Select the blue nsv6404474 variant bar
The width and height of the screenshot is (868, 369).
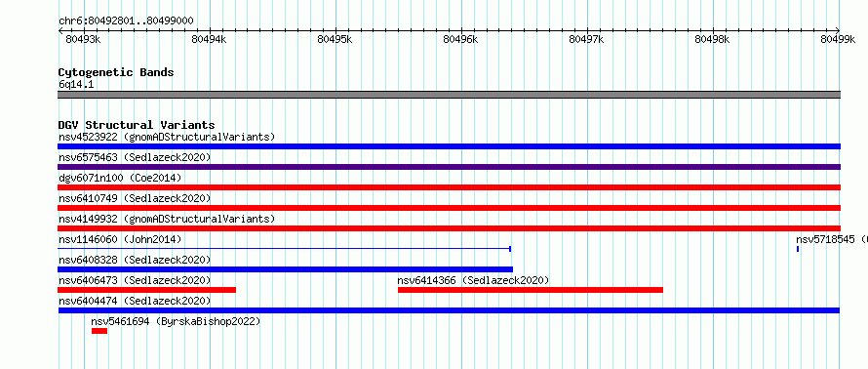click(449, 310)
